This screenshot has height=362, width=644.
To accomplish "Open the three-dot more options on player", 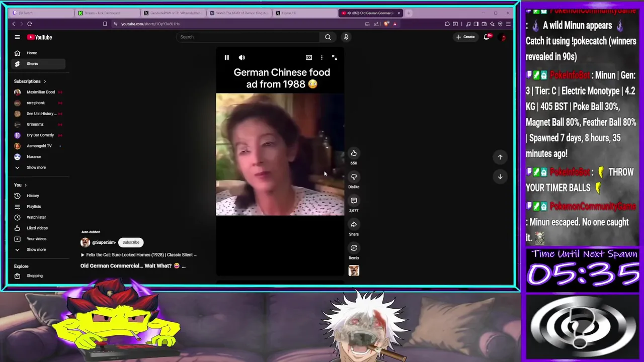I will [x=321, y=57].
